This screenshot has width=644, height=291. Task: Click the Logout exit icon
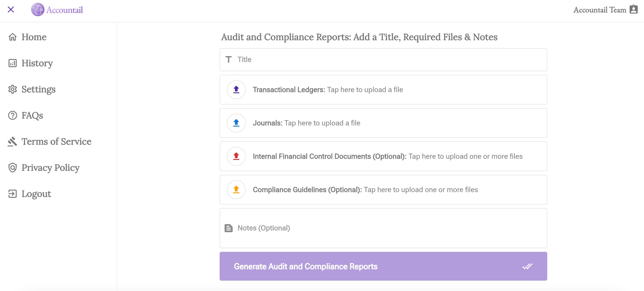click(x=12, y=194)
